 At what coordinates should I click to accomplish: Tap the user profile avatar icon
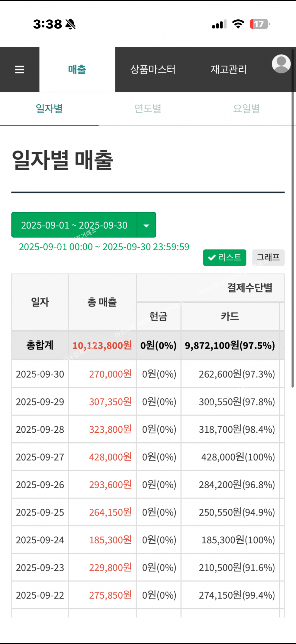(281, 64)
